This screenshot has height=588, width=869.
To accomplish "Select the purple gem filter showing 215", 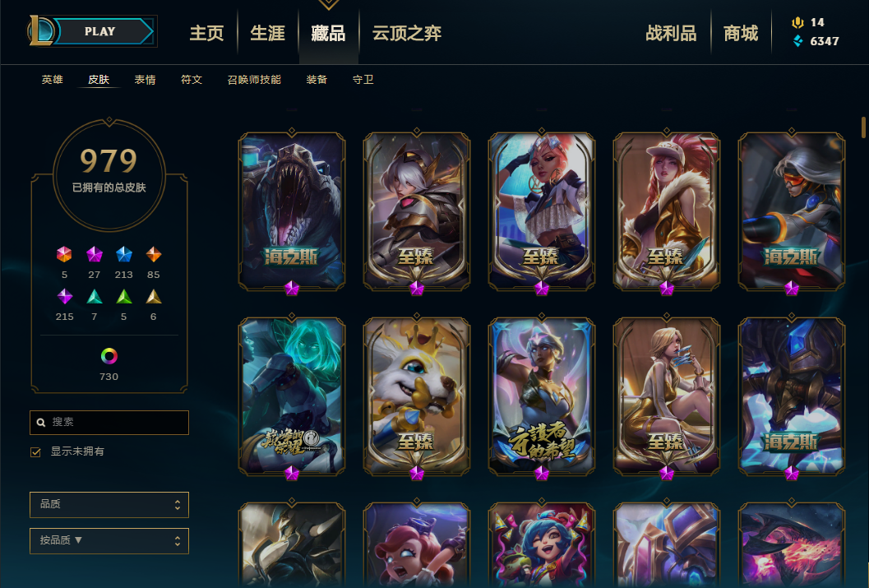I will coord(64,297).
